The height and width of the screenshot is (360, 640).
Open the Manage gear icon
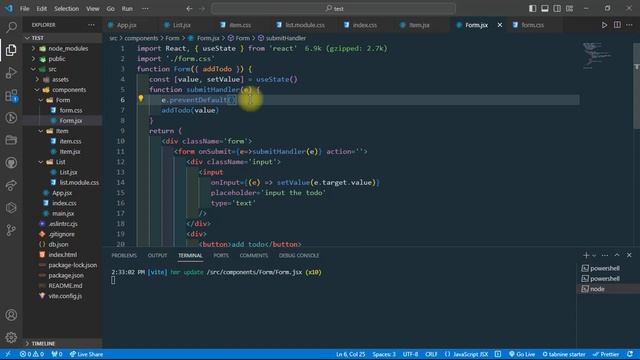11,337
